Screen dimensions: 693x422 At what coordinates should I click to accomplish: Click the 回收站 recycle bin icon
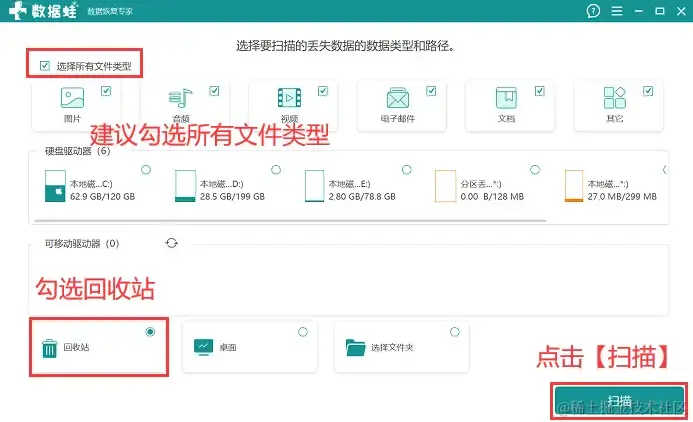(x=49, y=348)
